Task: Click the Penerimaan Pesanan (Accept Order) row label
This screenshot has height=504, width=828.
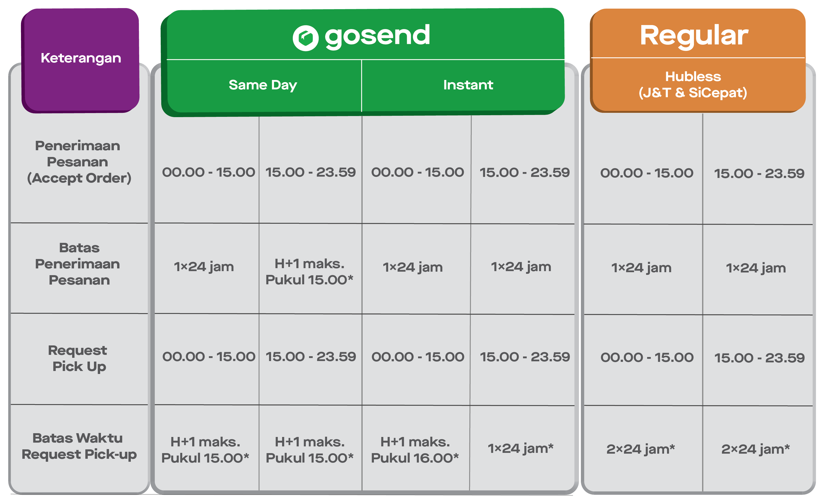Action: [79, 162]
